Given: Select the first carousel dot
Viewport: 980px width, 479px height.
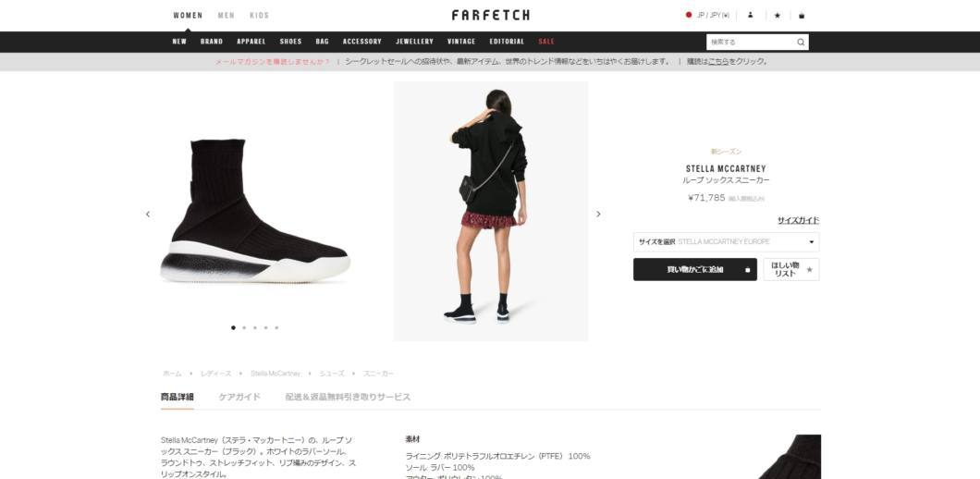Looking at the screenshot, I should coord(233,327).
